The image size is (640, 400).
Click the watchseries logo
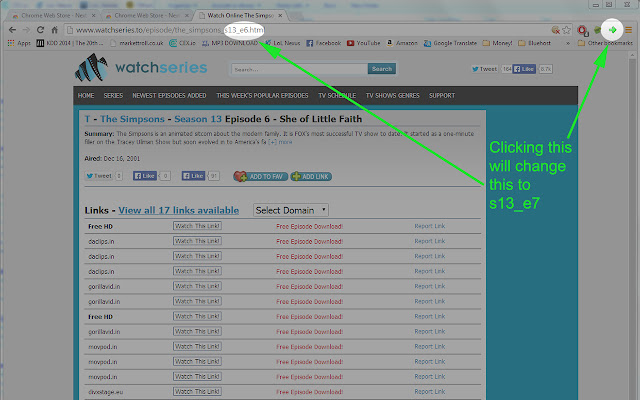(141, 68)
